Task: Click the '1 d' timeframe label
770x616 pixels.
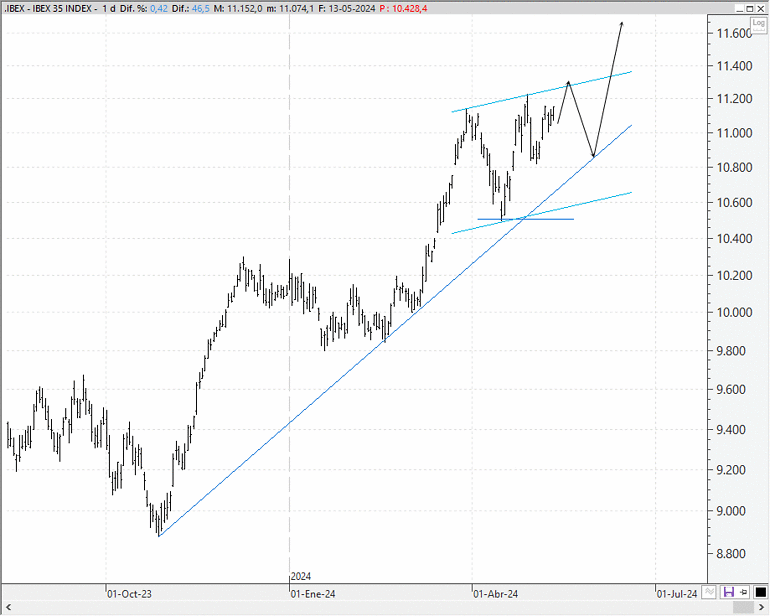Action: pos(109,8)
